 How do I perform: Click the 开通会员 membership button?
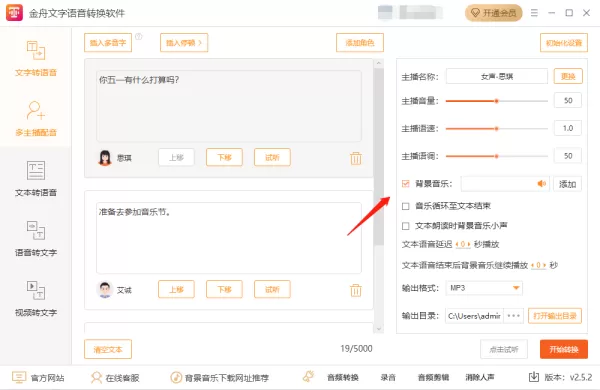[x=494, y=13]
